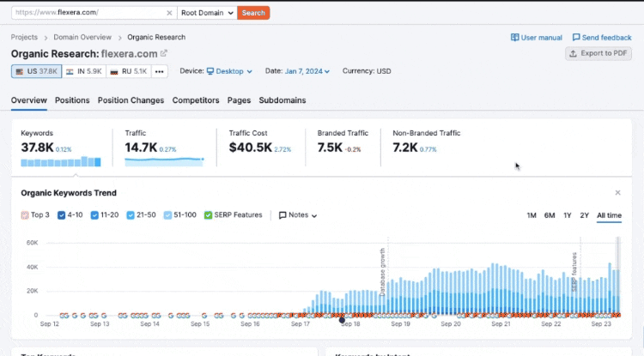Click the Send feedback chat icon

point(576,38)
